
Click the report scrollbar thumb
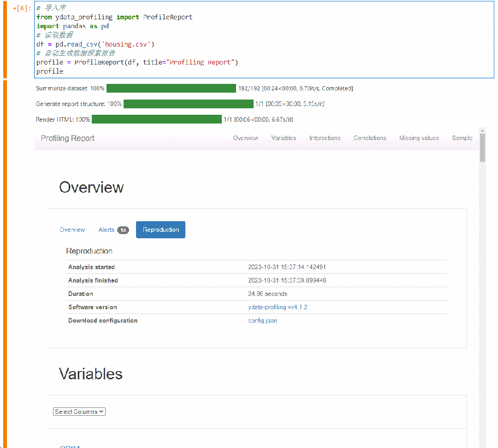(x=482, y=147)
